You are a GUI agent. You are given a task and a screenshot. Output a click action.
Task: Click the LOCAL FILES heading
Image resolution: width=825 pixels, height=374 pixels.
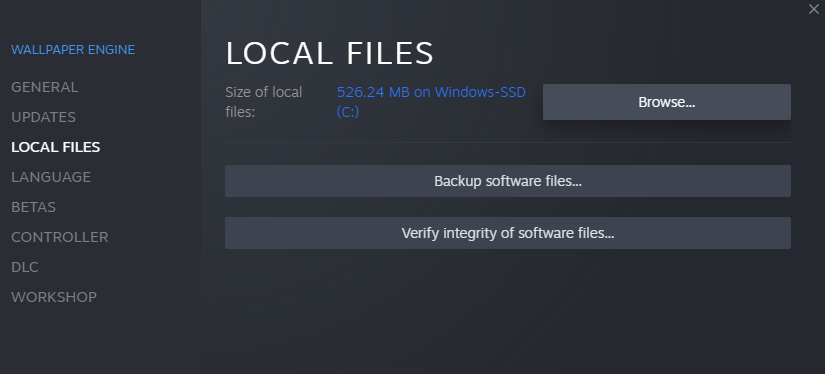coord(329,53)
